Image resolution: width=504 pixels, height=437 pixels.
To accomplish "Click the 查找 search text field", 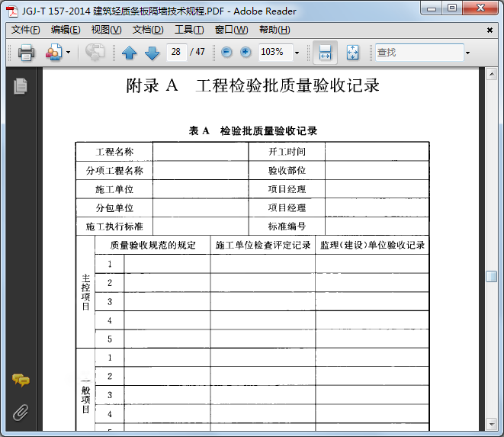I will tap(419, 53).
